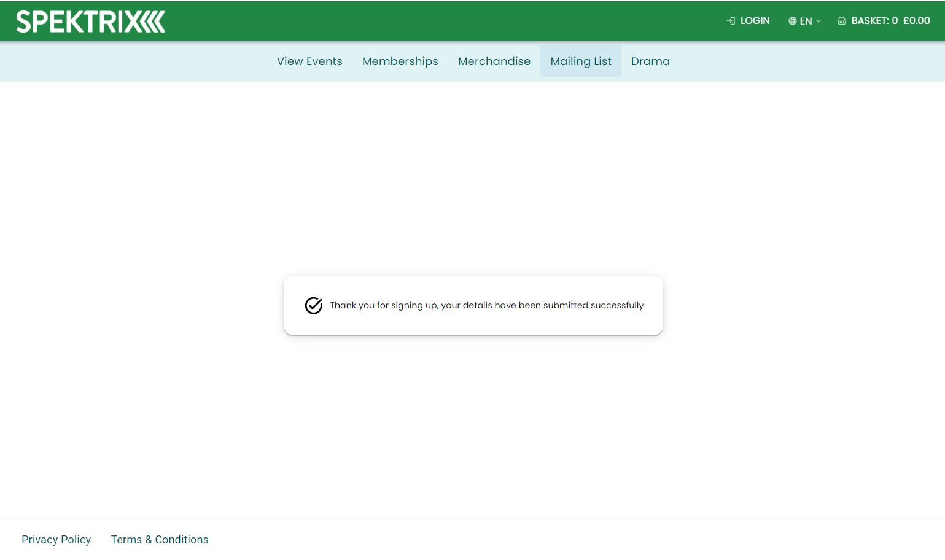Screen dimensions: 945x560
Task: Click the globe language icon
Action: coord(793,21)
